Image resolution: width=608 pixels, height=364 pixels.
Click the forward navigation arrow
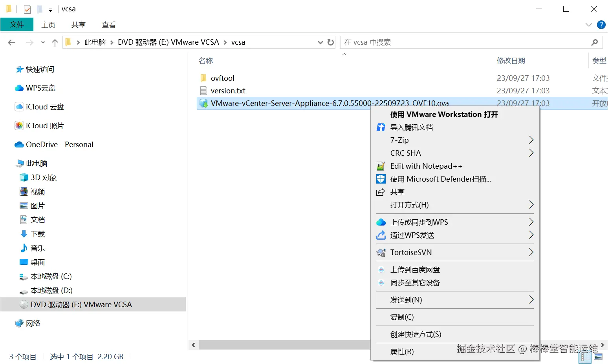click(x=29, y=42)
